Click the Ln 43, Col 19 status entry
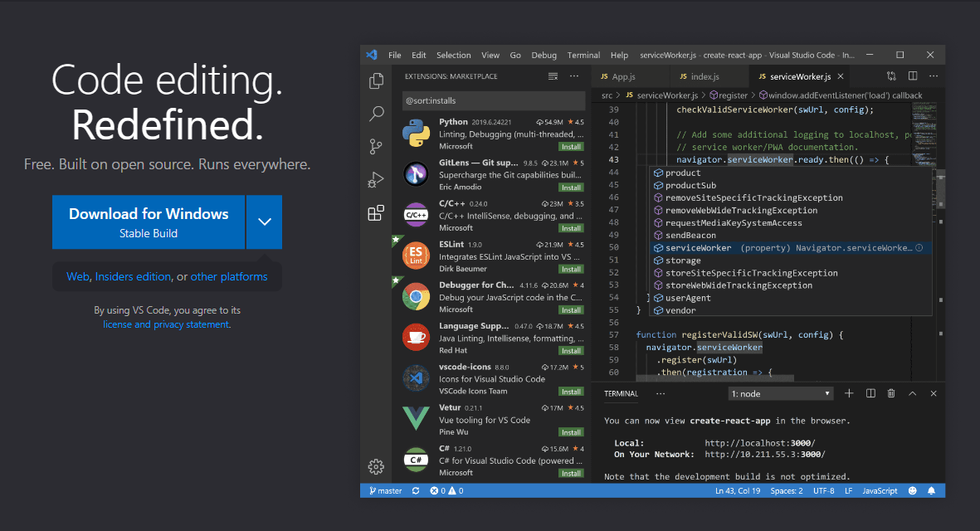 tap(738, 491)
